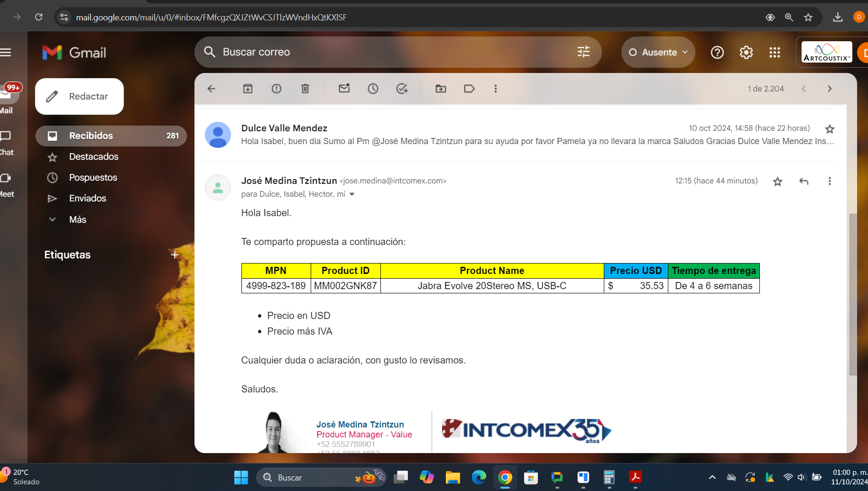Open Windows Start menu
Image resolution: width=868 pixels, height=491 pixels.
pos(241,477)
